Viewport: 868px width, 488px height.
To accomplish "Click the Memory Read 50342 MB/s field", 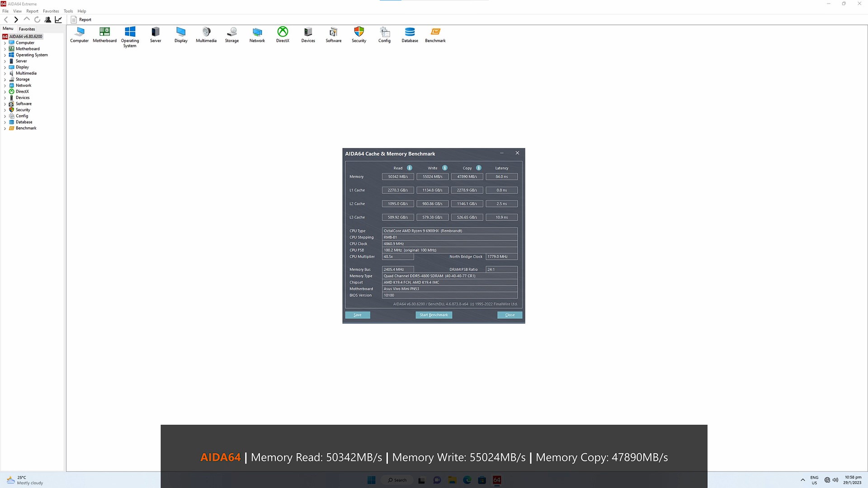I will point(398,177).
